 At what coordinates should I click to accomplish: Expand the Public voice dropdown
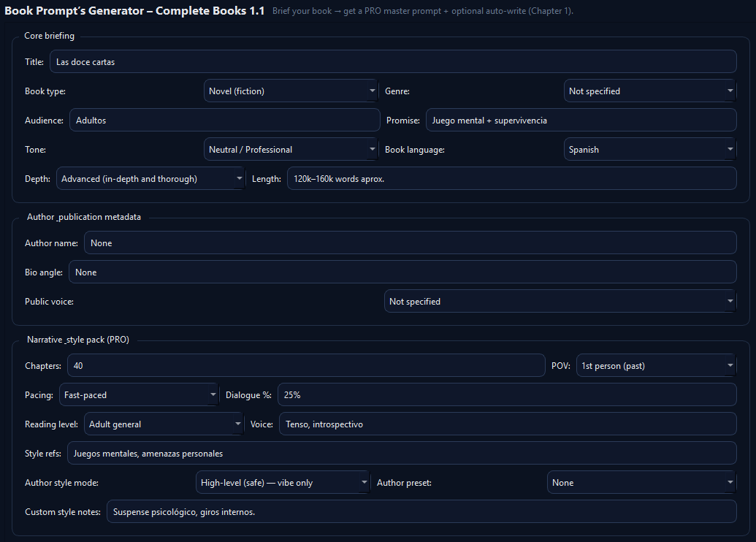[560, 301]
